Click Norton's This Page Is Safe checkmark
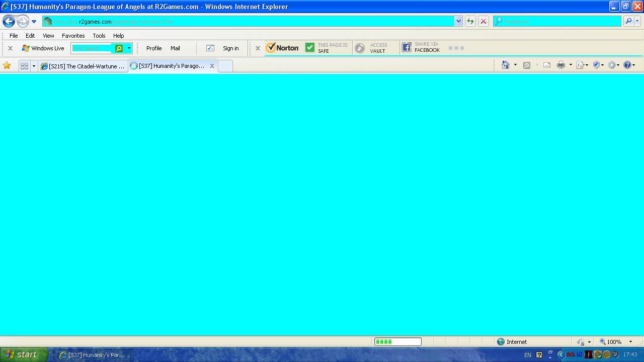644x362 pixels. 310,48
